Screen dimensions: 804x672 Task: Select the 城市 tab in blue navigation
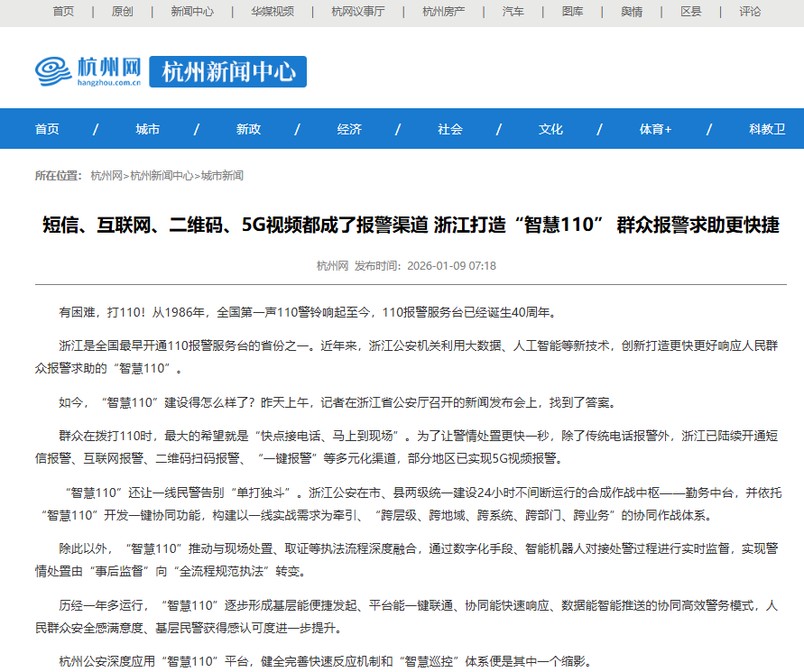click(148, 129)
